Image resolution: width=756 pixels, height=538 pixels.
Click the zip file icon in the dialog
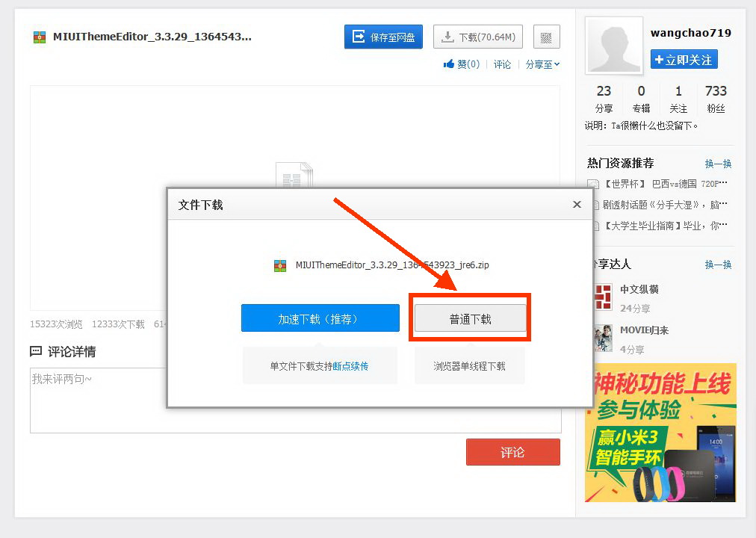[x=280, y=265]
